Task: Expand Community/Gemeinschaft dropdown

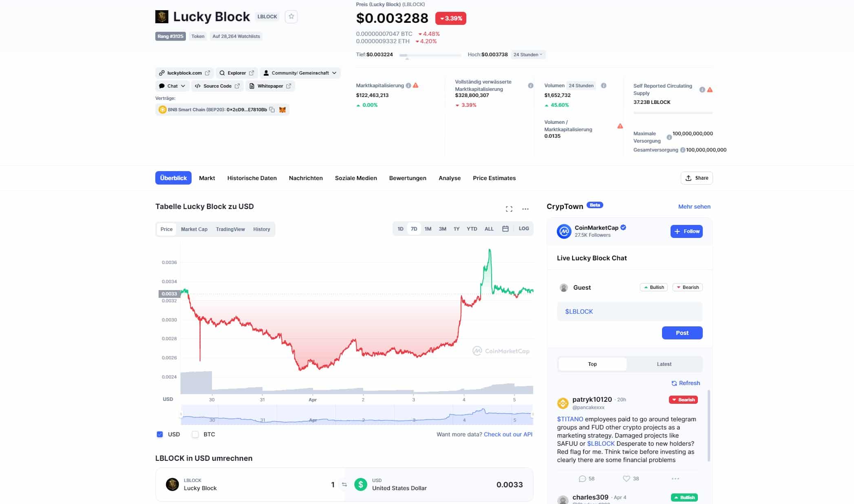Action: 300,73
